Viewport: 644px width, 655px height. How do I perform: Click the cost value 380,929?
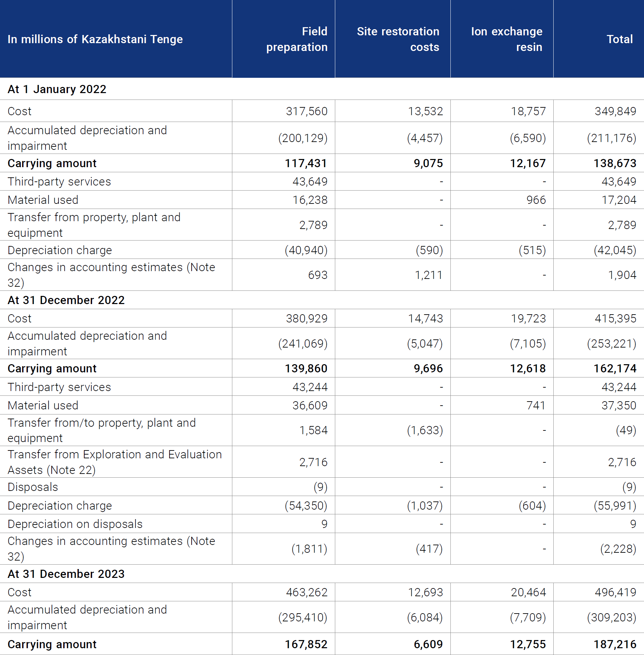coord(307,318)
